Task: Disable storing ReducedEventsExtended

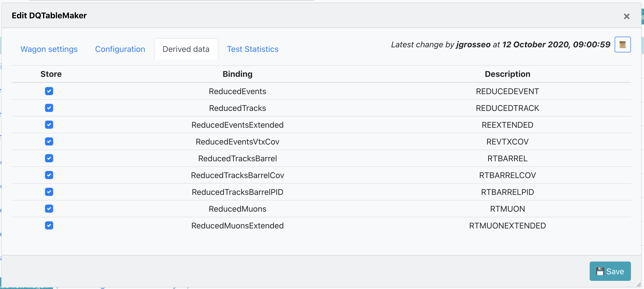Action: coord(49,125)
